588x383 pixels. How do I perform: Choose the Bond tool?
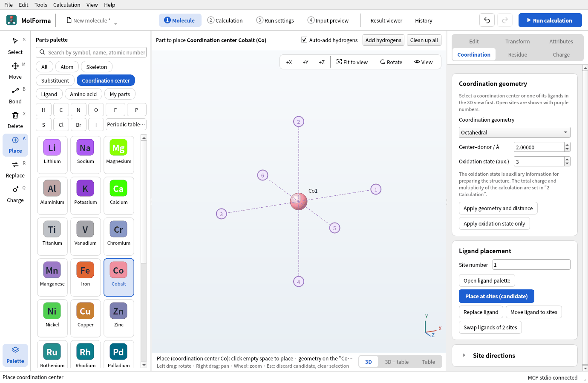tap(15, 95)
